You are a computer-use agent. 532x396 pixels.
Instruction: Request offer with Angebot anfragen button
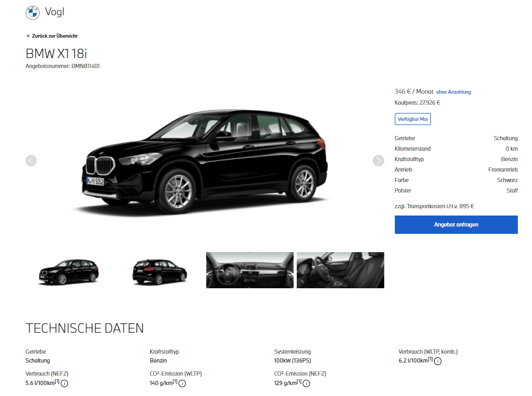pyautogui.click(x=456, y=224)
